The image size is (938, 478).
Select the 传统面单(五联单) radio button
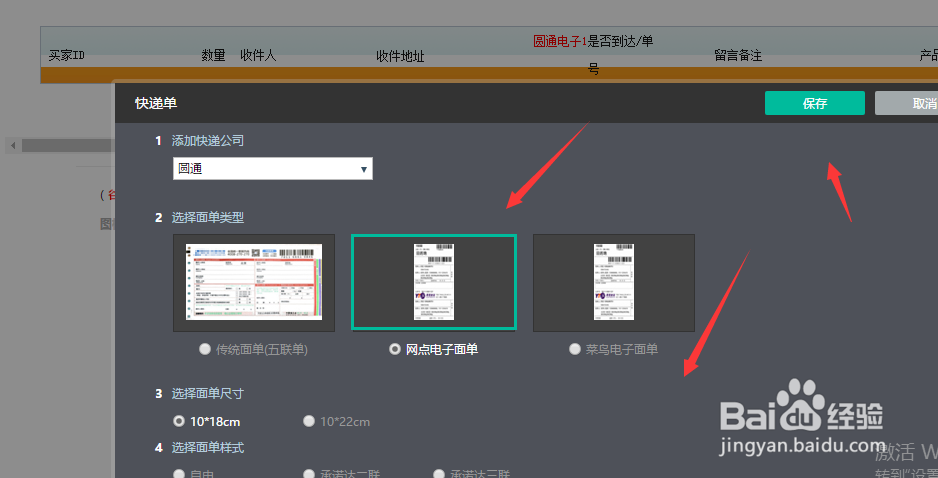(x=205, y=349)
